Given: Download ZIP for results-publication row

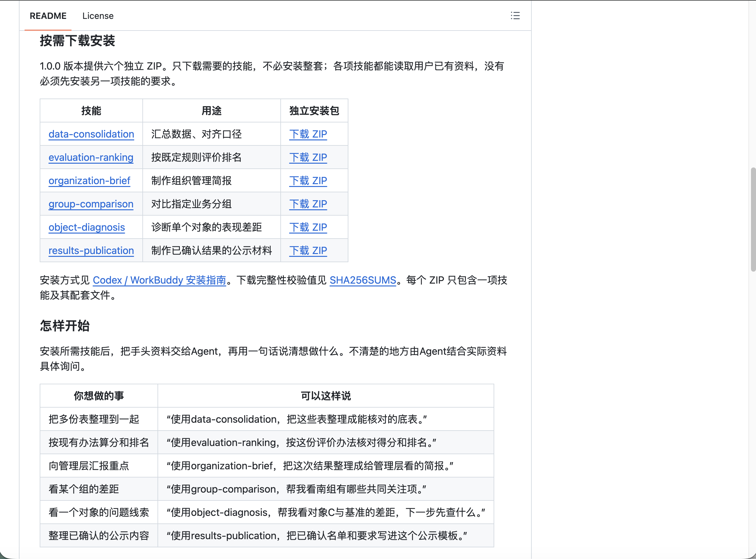Looking at the screenshot, I should pyautogui.click(x=308, y=251).
